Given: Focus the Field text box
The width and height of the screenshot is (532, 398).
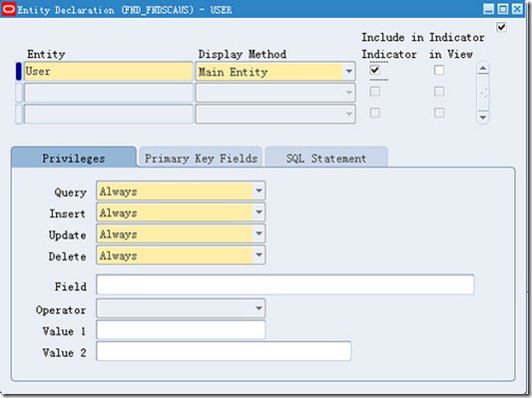Looking at the screenshot, I should click(x=285, y=284).
